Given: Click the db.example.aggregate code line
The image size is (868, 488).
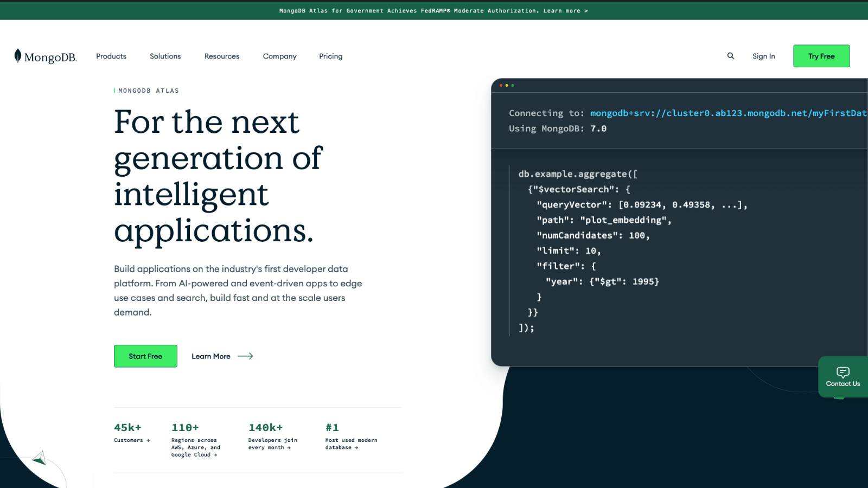Looking at the screenshot, I should [578, 174].
